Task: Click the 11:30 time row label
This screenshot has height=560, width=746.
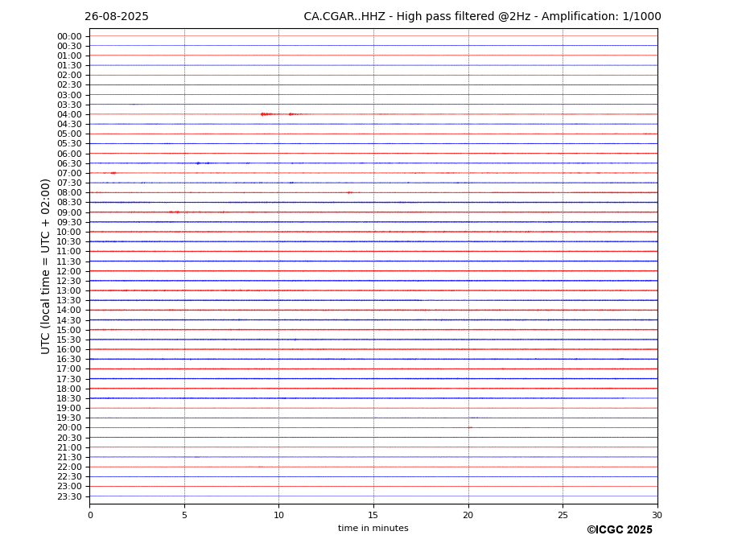Action: 69,261
